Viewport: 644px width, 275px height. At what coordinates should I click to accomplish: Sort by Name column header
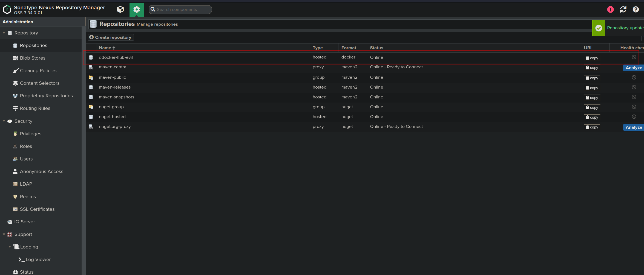(x=203, y=48)
